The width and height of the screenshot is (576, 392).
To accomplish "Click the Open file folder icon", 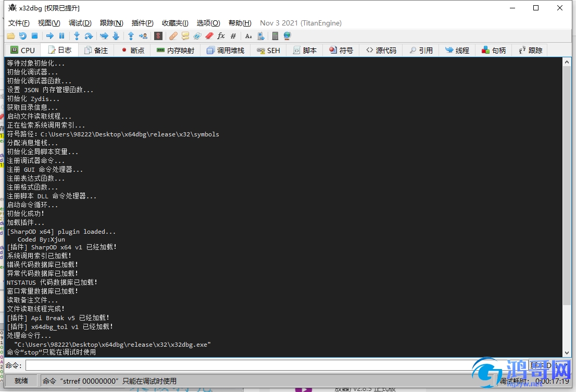I will point(11,36).
